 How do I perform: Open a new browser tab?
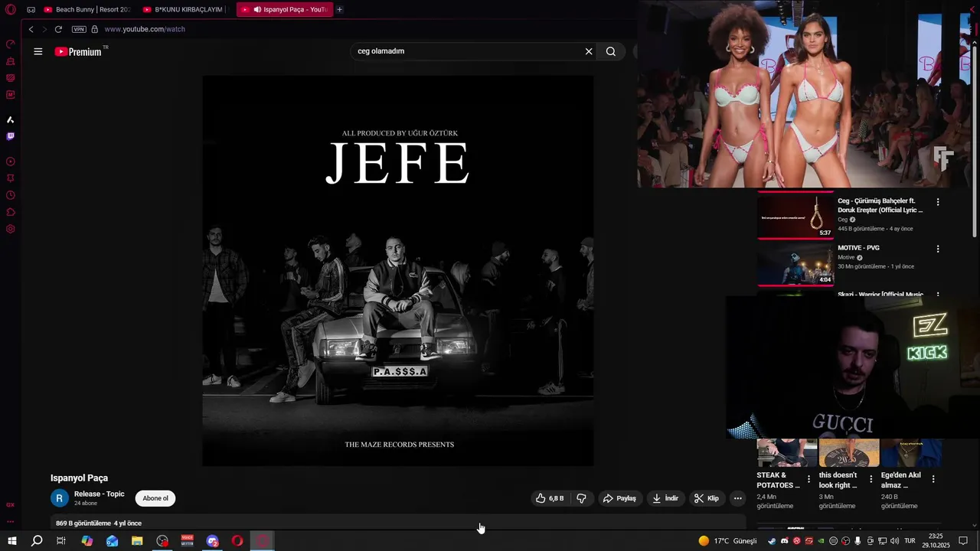pyautogui.click(x=339, y=10)
